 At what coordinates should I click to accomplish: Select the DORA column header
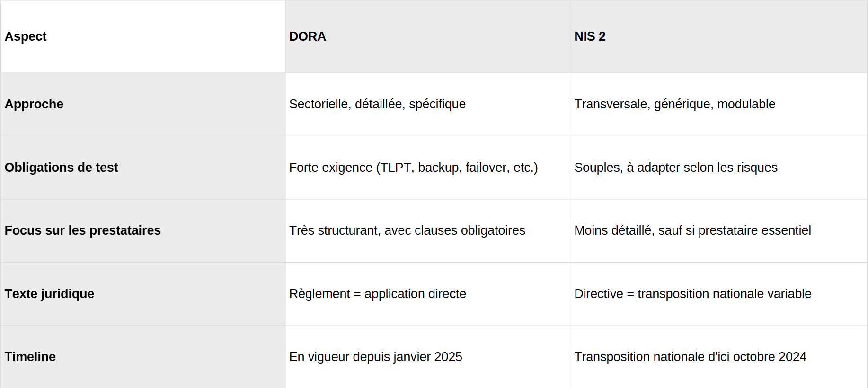(308, 36)
